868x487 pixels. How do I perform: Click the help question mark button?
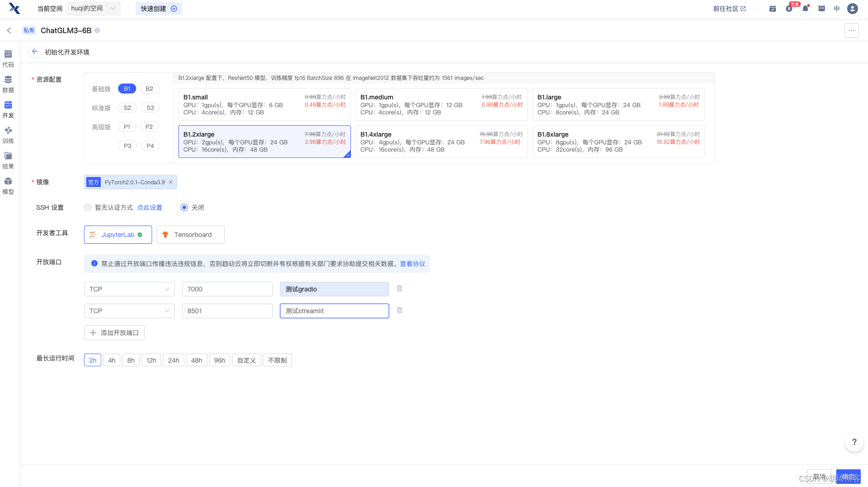(854, 442)
